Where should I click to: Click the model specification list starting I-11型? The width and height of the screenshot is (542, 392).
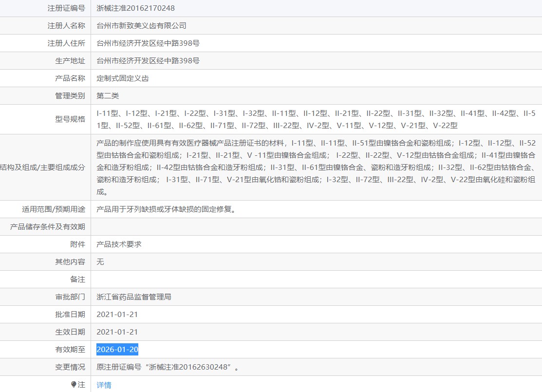pyautogui.click(x=316, y=119)
